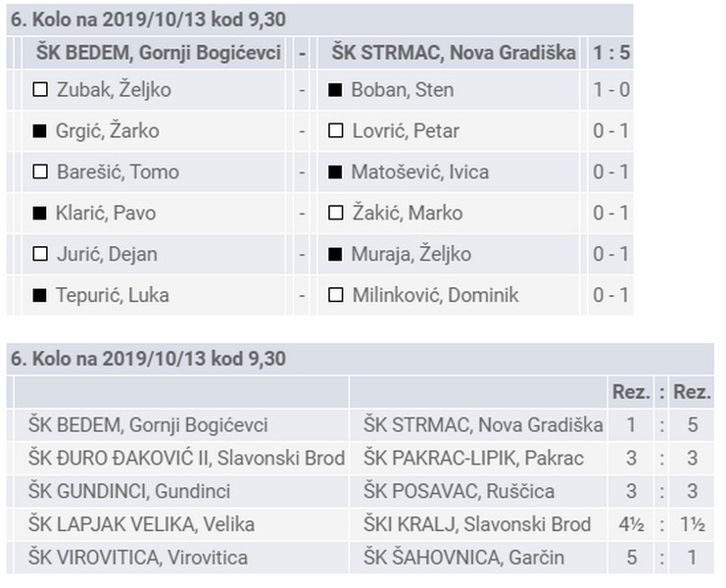This screenshot has height=588, width=726.
Task: Select ŠK BEDEM team header in match table
Action: tap(159, 52)
